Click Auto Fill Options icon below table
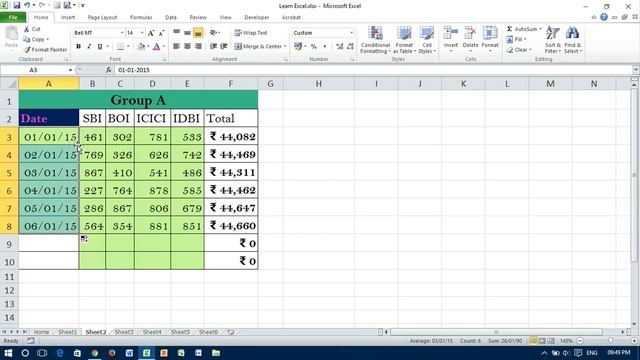The height and width of the screenshot is (360, 640). 84,238
